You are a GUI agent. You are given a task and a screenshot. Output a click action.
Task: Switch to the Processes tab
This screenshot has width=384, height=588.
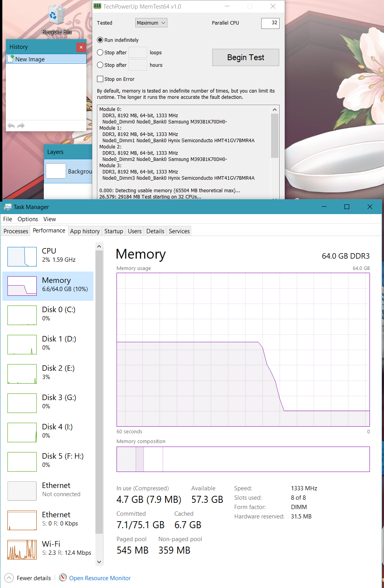coord(16,231)
